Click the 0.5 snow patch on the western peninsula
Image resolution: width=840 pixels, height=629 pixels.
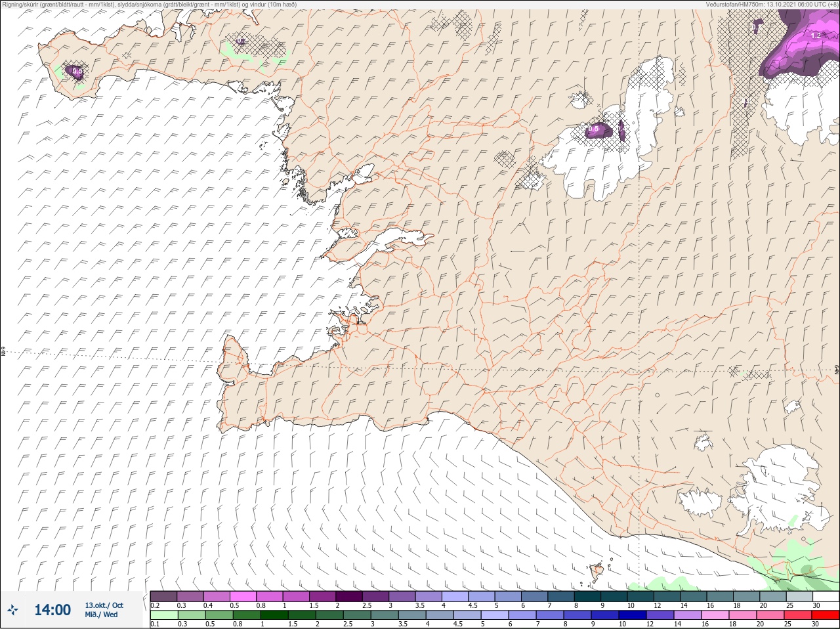(75, 72)
